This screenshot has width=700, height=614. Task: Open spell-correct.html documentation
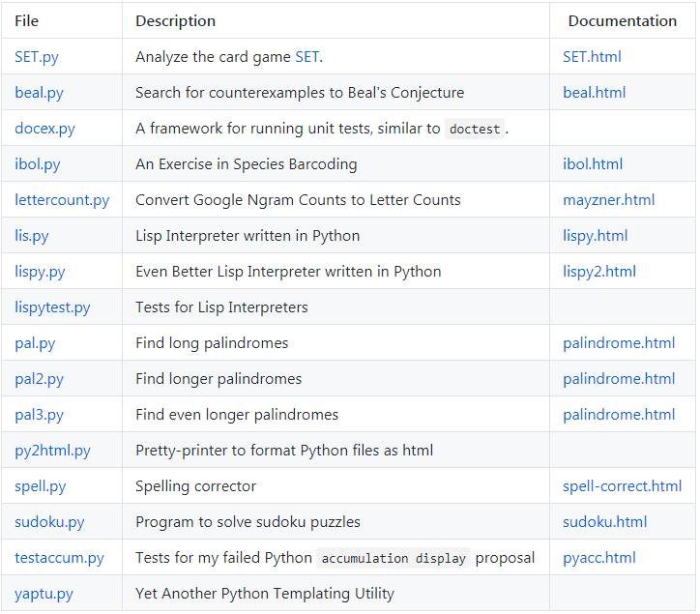pyautogui.click(x=622, y=486)
